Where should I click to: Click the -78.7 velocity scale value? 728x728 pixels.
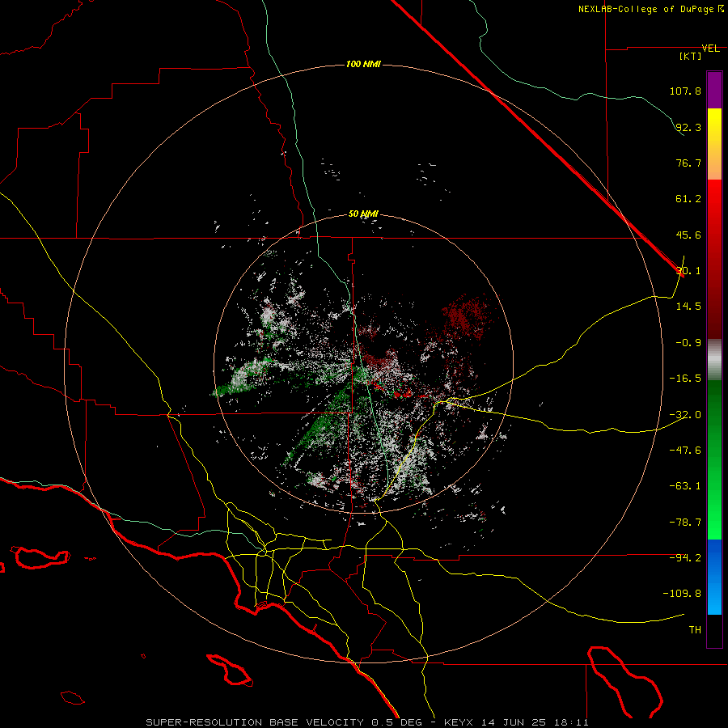point(685,523)
